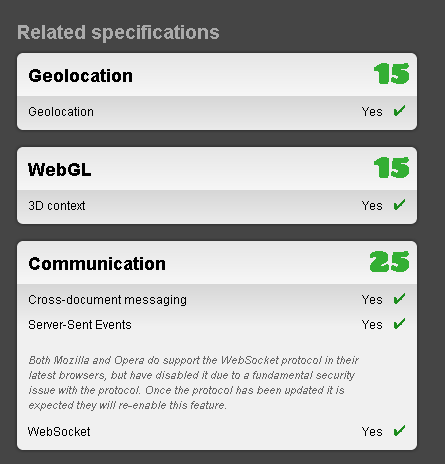The width and height of the screenshot is (445, 464).
Task: Open the Geolocation feature row
Action: coord(217,112)
